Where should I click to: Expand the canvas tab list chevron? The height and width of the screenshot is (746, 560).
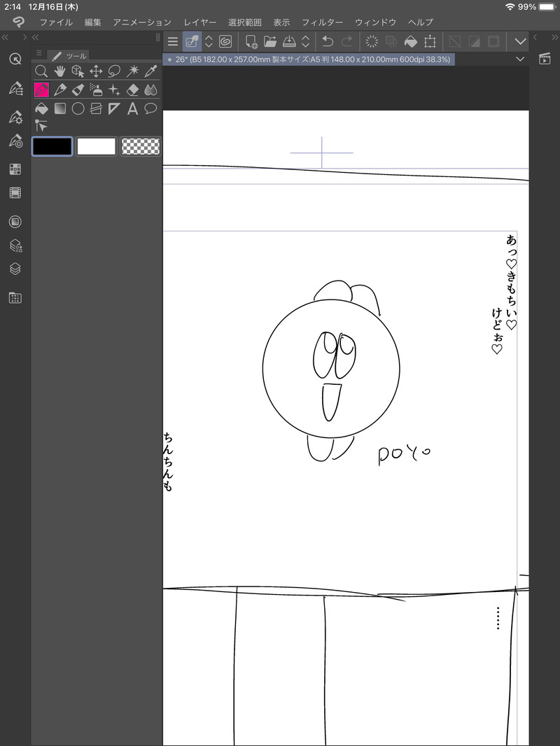pos(520,59)
